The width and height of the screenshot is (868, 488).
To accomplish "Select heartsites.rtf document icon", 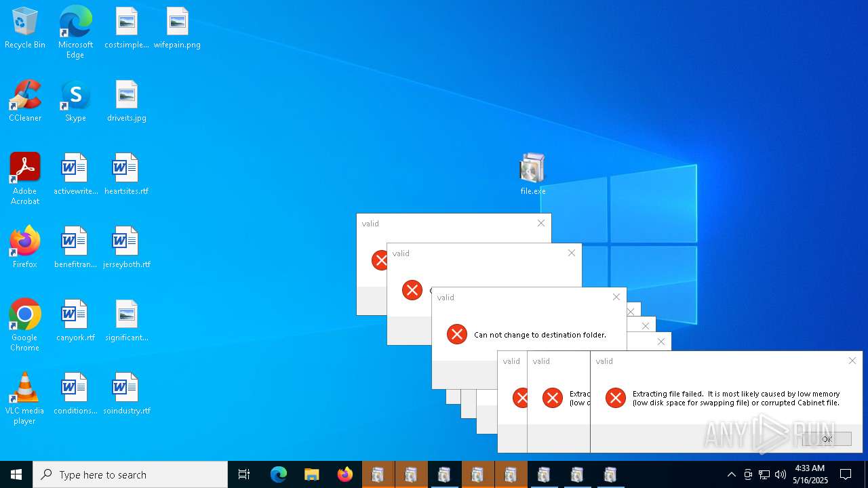I will point(127,175).
